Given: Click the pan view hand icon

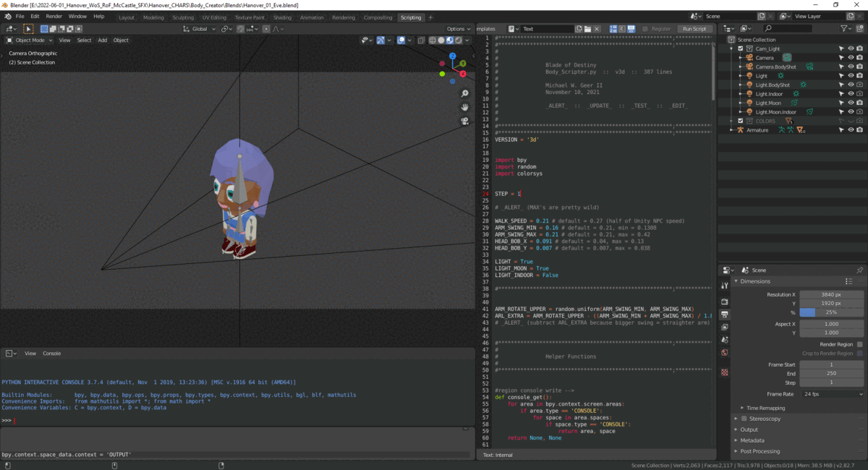Looking at the screenshot, I should pos(464,107).
